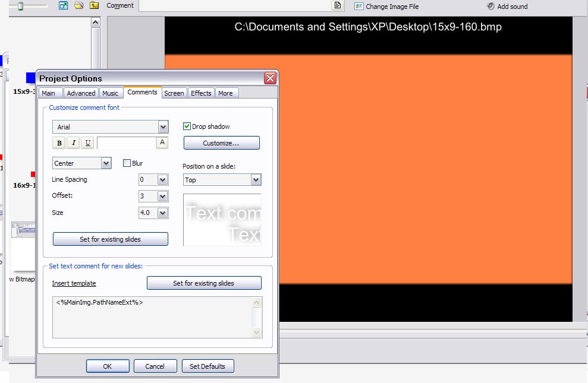Toggle bold for the comment font
This screenshot has height=383, width=588.
(59, 143)
